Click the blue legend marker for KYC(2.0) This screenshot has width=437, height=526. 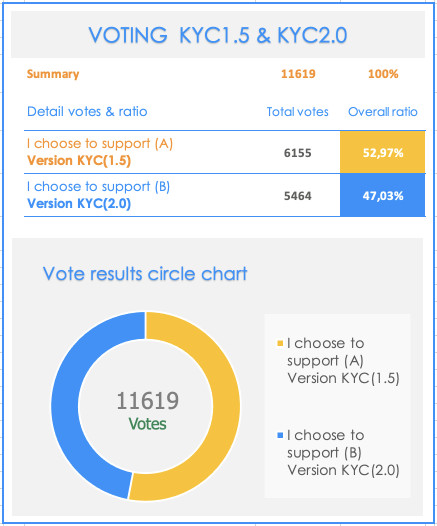point(280,435)
